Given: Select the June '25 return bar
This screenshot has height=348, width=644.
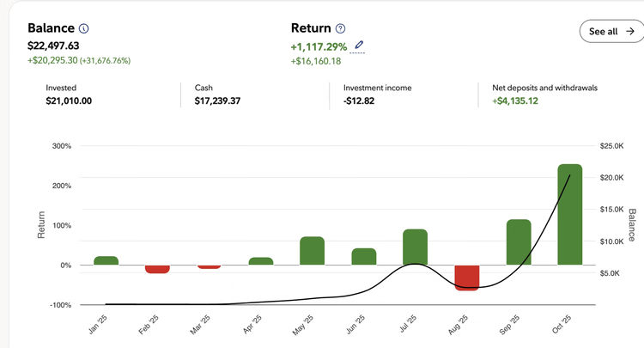Looking at the screenshot, I should pyautogui.click(x=363, y=256).
